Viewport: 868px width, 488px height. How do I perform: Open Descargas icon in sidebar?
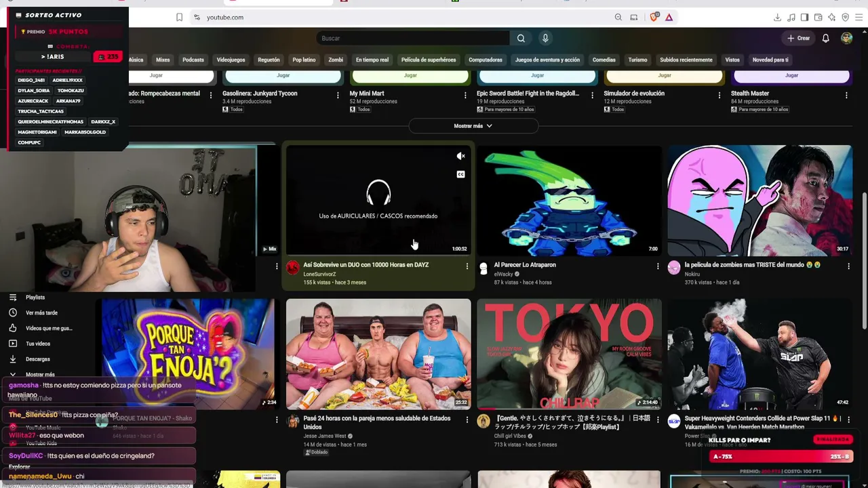click(12, 359)
